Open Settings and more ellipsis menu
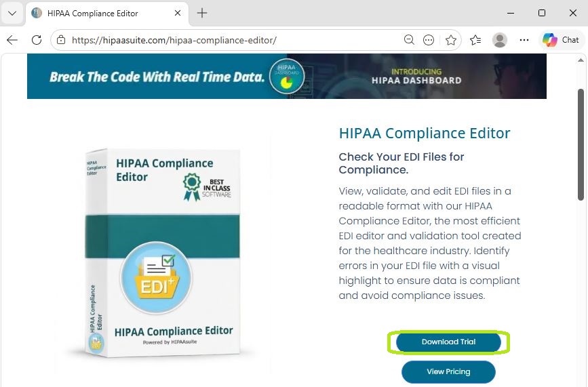 click(x=524, y=40)
